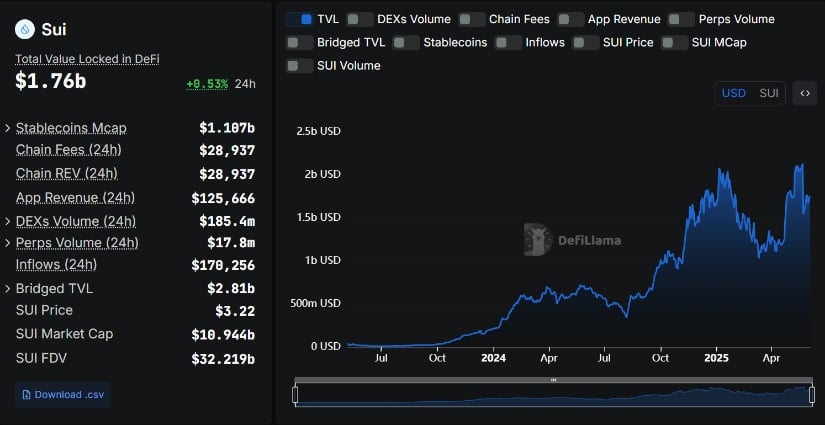Switch on the Stablecoins toggle
This screenshot has height=425, width=825.
(406, 43)
